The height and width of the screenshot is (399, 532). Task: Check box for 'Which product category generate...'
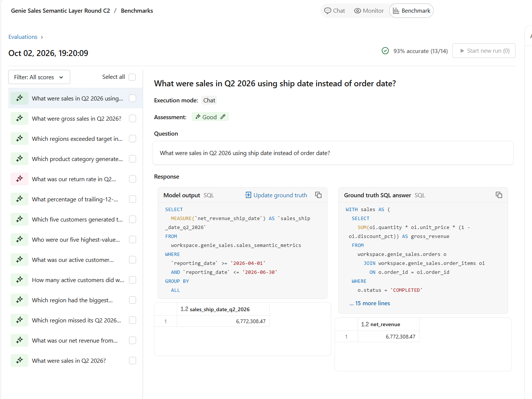132,159
